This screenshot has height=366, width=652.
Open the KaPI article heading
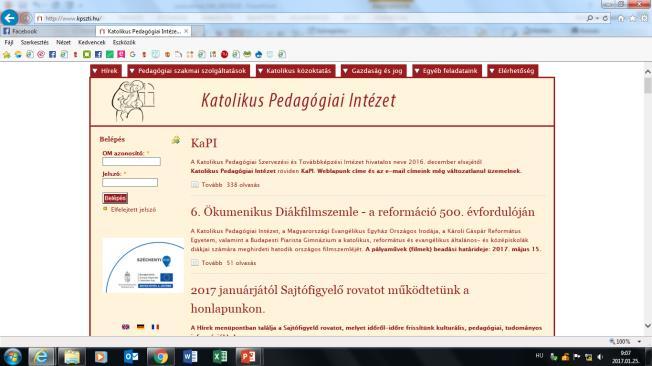204,143
